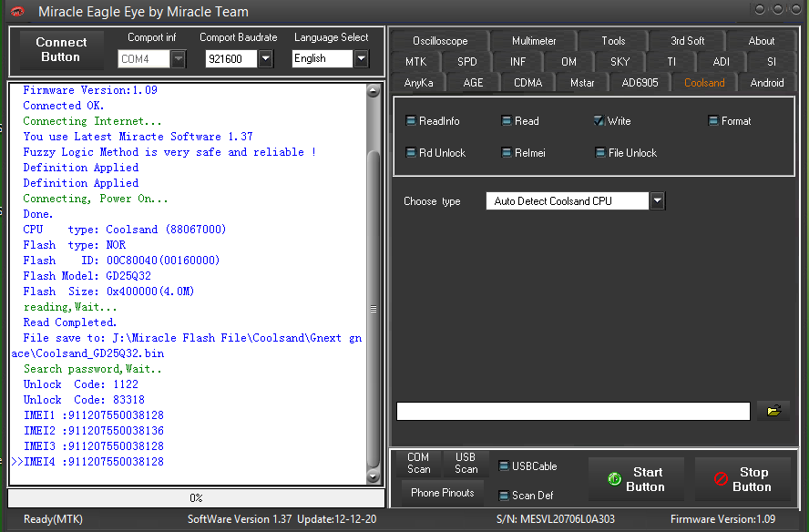
Task: Click the 'Unlock Code: 83318' log line
Action: (x=84, y=400)
